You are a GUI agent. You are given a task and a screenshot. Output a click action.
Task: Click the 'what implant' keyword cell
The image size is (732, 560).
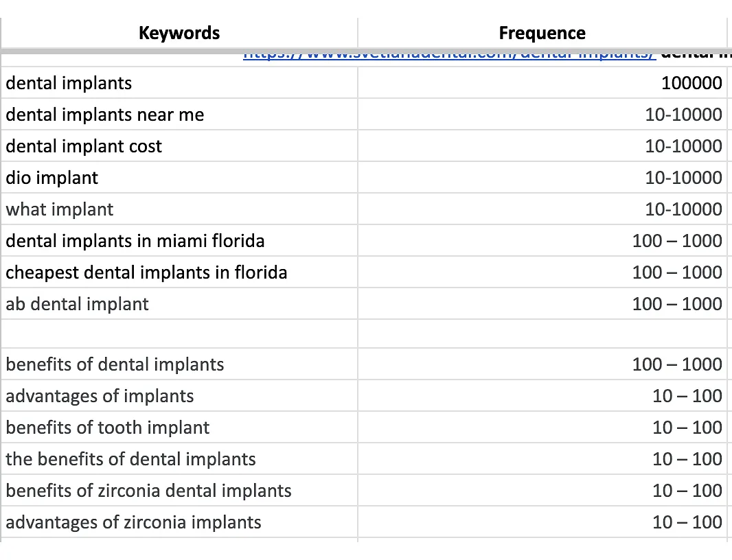(60, 209)
